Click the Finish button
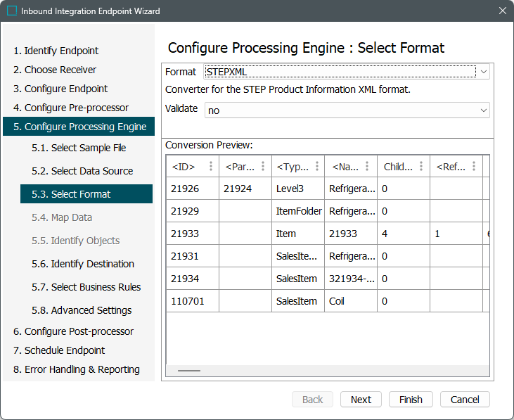514x420 pixels. pos(411,400)
